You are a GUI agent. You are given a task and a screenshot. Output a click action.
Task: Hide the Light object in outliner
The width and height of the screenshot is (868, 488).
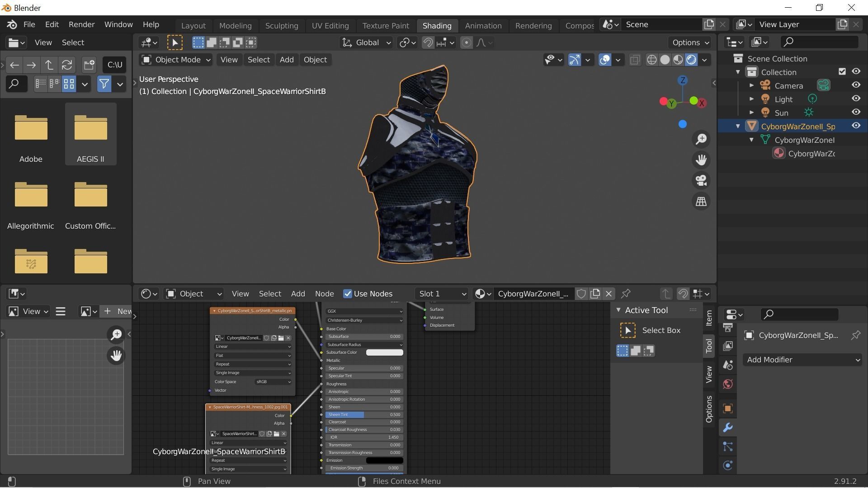pyautogui.click(x=856, y=99)
